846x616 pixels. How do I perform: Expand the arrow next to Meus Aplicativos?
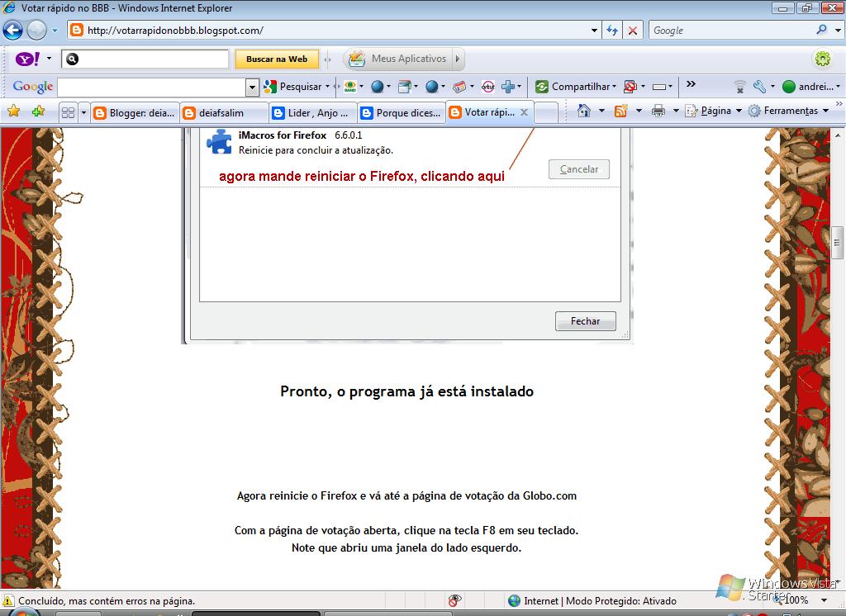458,59
